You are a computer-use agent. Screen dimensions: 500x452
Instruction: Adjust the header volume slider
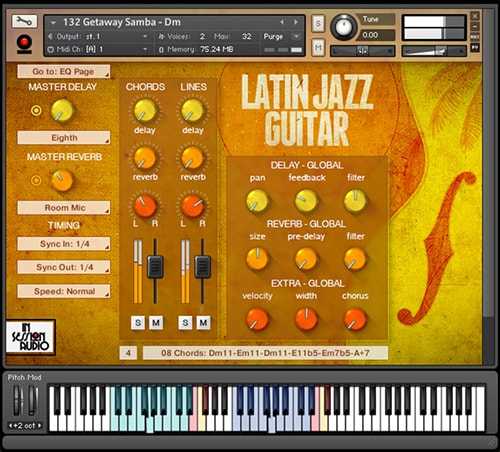[434, 51]
